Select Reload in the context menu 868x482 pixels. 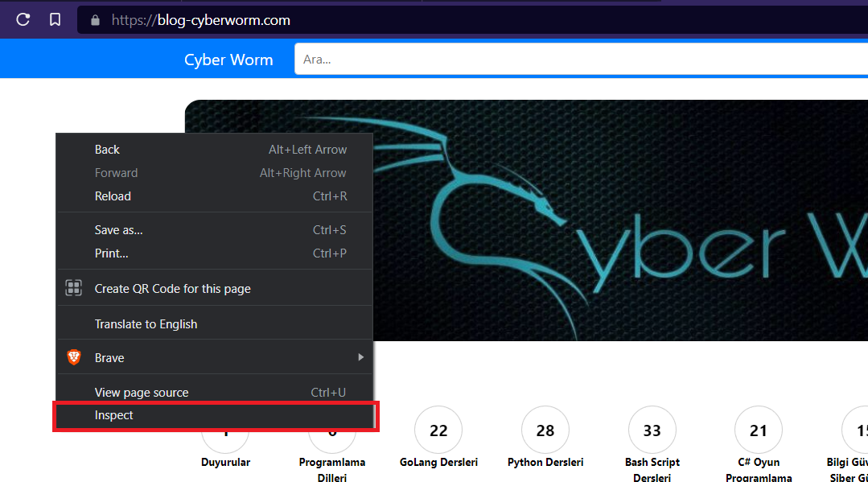coord(113,196)
